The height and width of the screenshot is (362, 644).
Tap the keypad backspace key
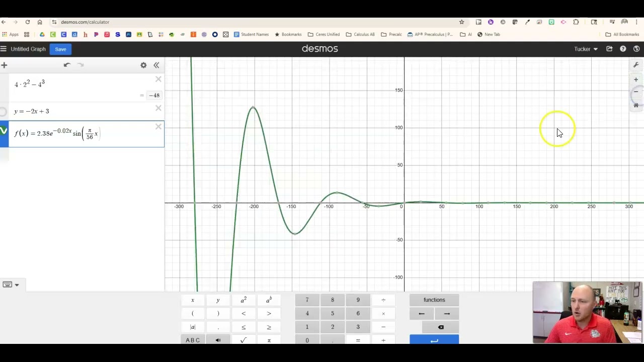tap(441, 327)
